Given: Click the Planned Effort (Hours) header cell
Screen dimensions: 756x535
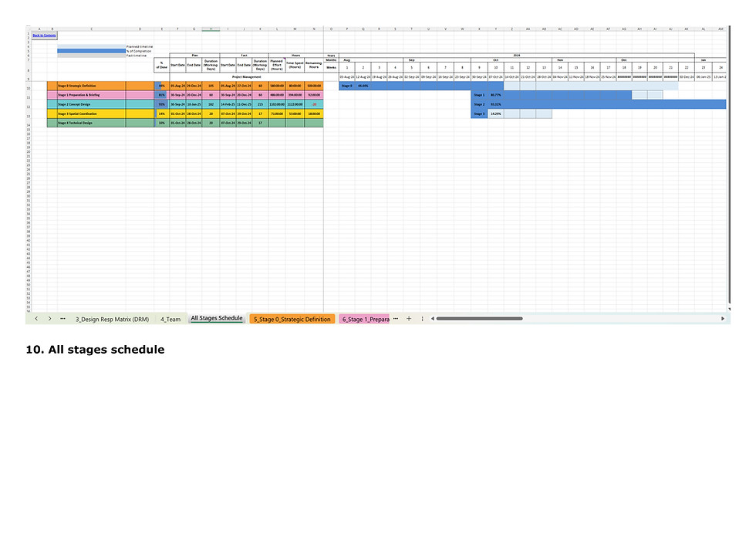Looking at the screenshot, I should coord(277,65).
